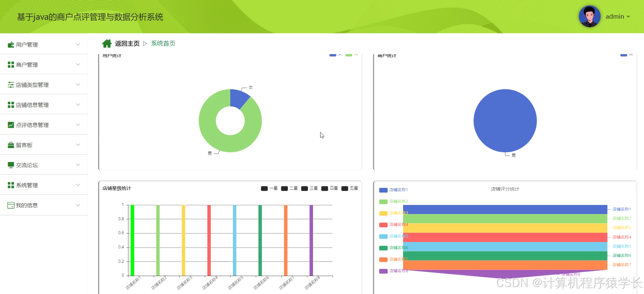Expand the 留言板 menu chevron

[x=78, y=145]
